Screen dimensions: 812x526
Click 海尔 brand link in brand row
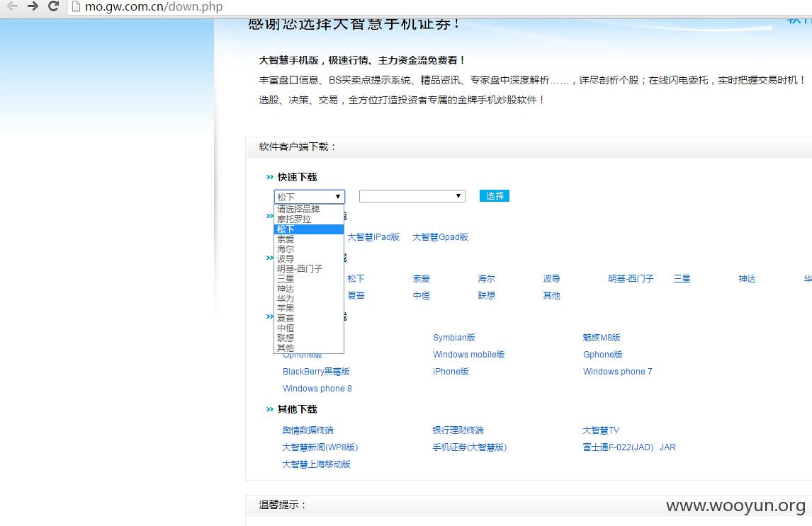tap(486, 279)
